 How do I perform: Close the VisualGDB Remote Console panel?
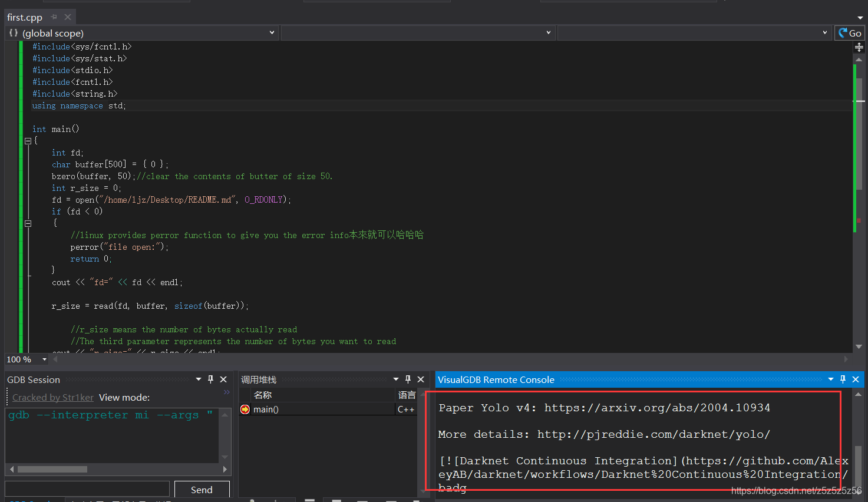pos(856,379)
